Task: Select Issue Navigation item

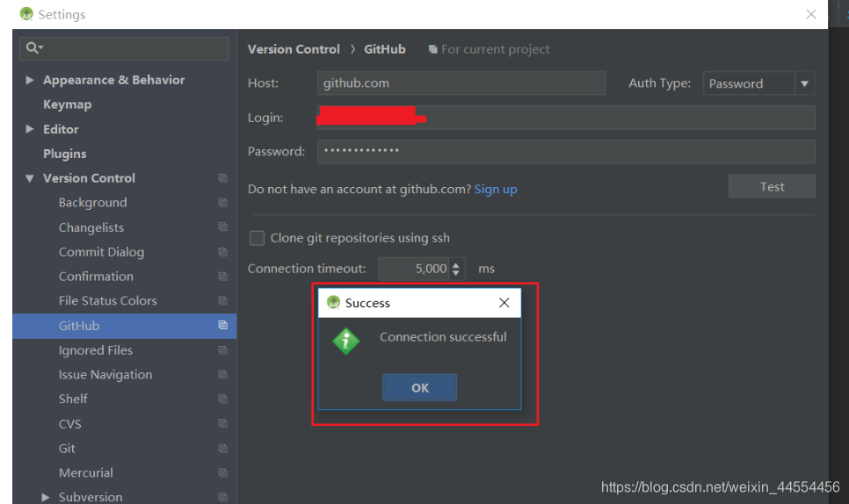Action: [105, 375]
